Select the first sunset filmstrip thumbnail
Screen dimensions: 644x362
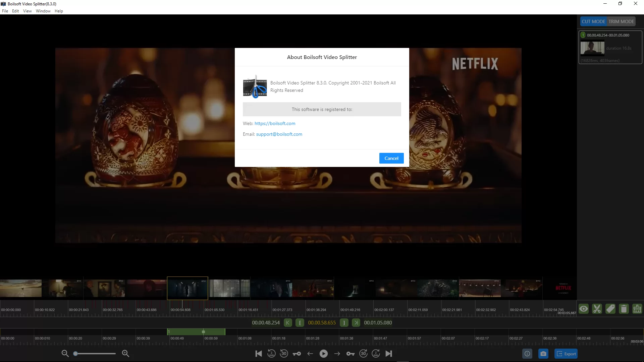coord(21,288)
